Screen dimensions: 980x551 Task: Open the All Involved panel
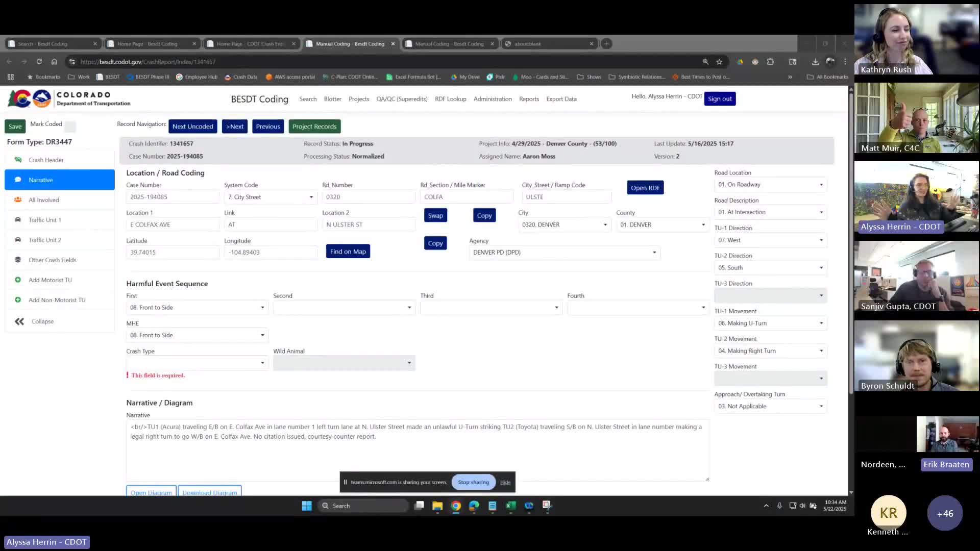[x=43, y=199]
